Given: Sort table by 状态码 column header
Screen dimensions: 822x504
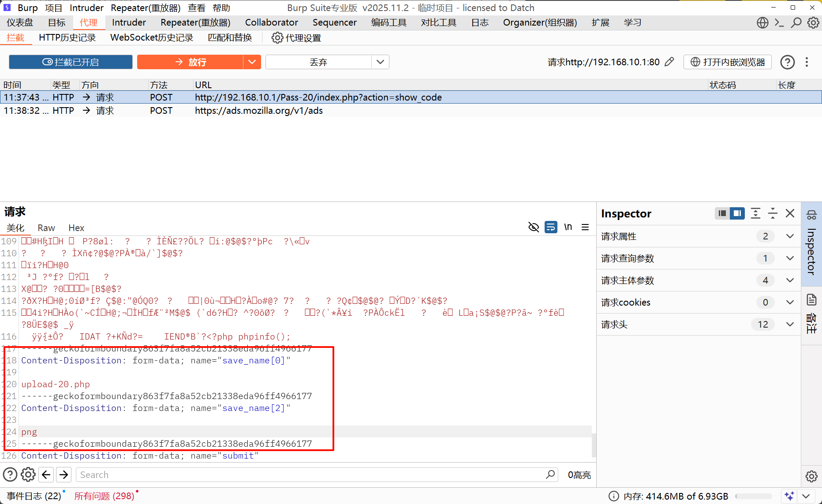Looking at the screenshot, I should pos(742,85).
